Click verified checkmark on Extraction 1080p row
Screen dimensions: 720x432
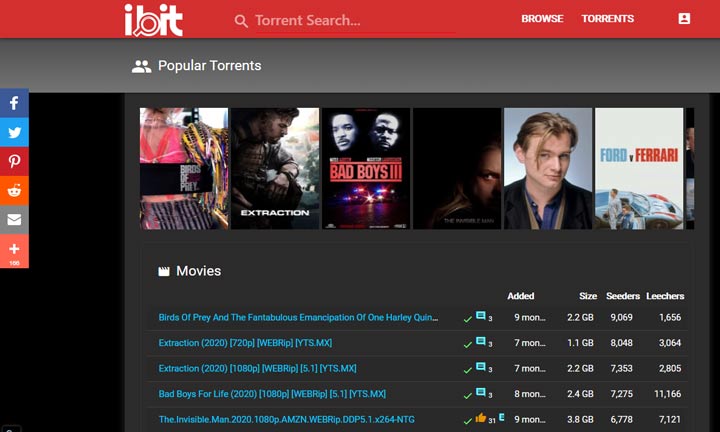[x=467, y=370]
